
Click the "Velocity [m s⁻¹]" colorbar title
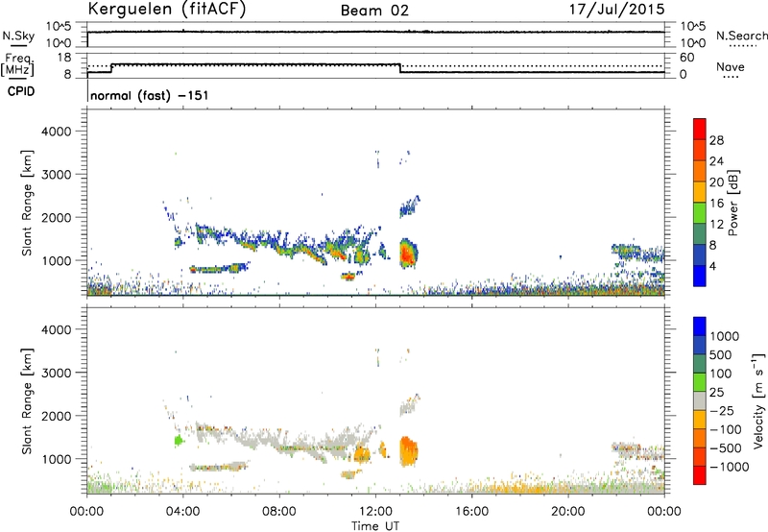pos(758,400)
